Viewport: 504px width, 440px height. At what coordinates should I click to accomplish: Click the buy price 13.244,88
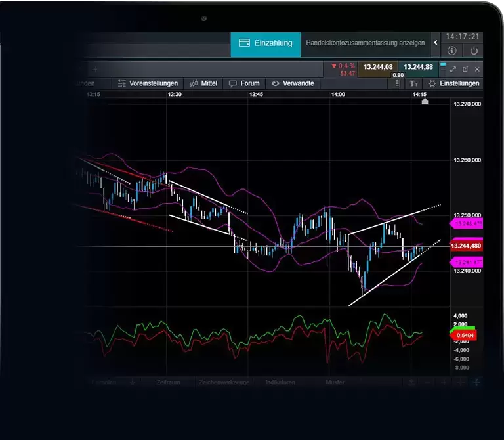pyautogui.click(x=418, y=67)
